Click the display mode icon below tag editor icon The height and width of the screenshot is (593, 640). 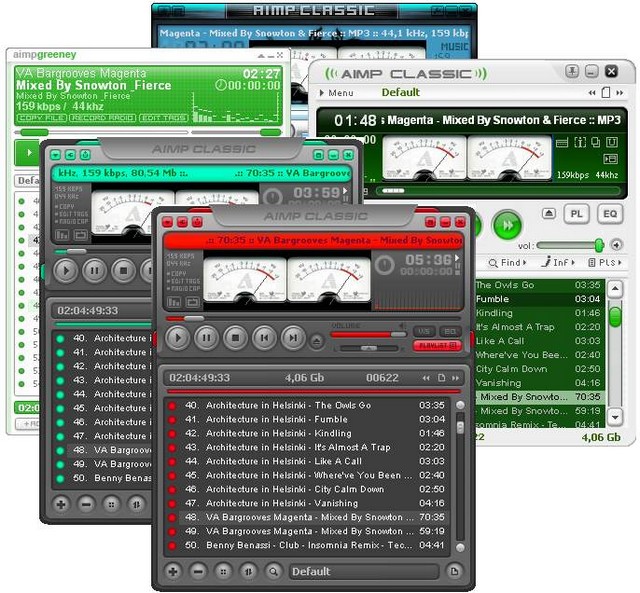click(x=611, y=159)
